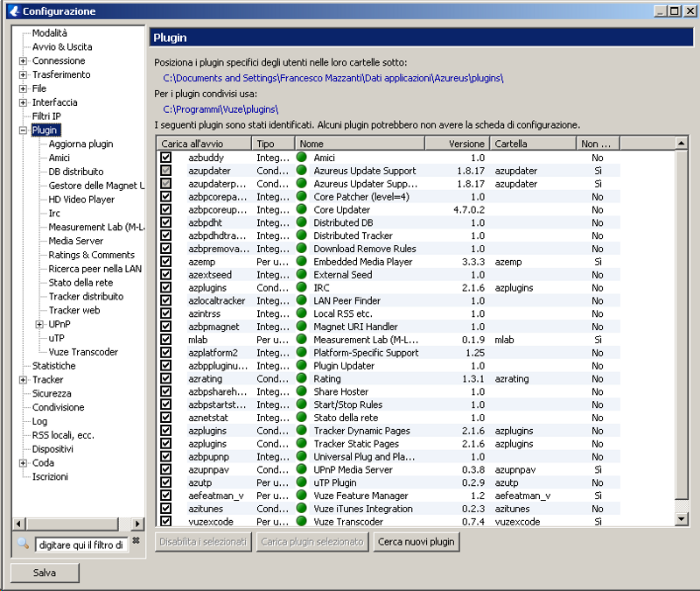Expand the UPnP subtree
The image size is (700, 591).
(x=39, y=324)
